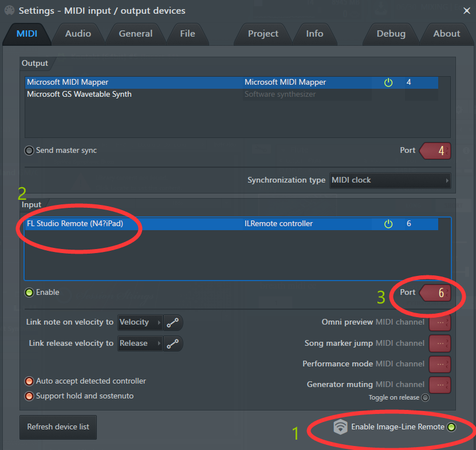Click the Generator muting MIDI channel selector
Viewport: 476px width, 450px height.
440,385
